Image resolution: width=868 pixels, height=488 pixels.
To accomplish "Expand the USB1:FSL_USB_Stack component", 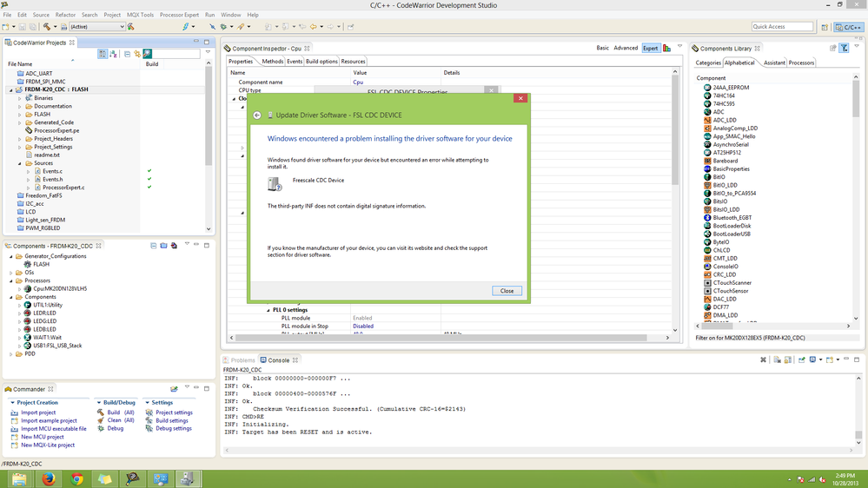I will tap(20, 346).
